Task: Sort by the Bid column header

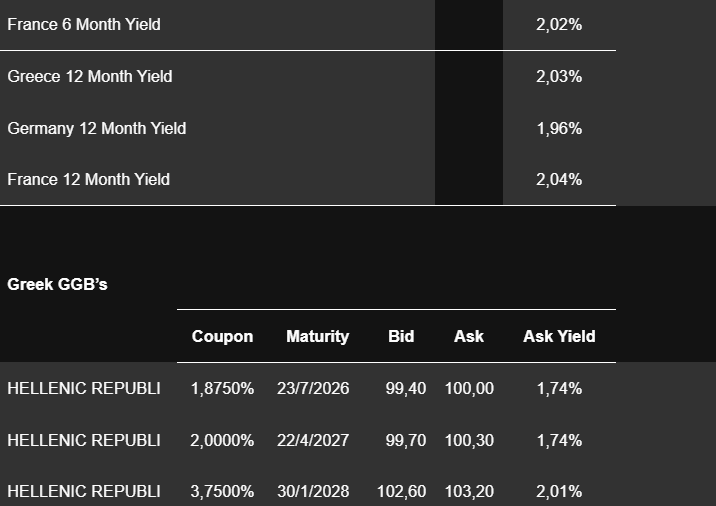Action: [401, 336]
